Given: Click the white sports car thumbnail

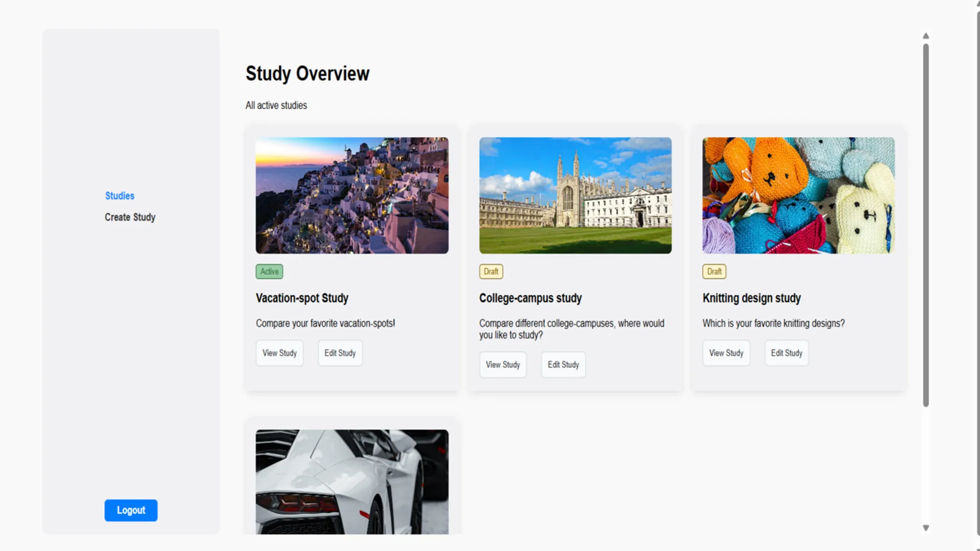Looking at the screenshot, I should tap(352, 482).
